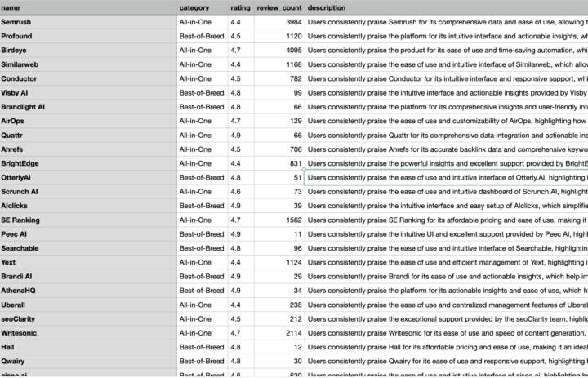Click Peec AI's review count 11
The height and width of the screenshot is (378, 588).
279,234
